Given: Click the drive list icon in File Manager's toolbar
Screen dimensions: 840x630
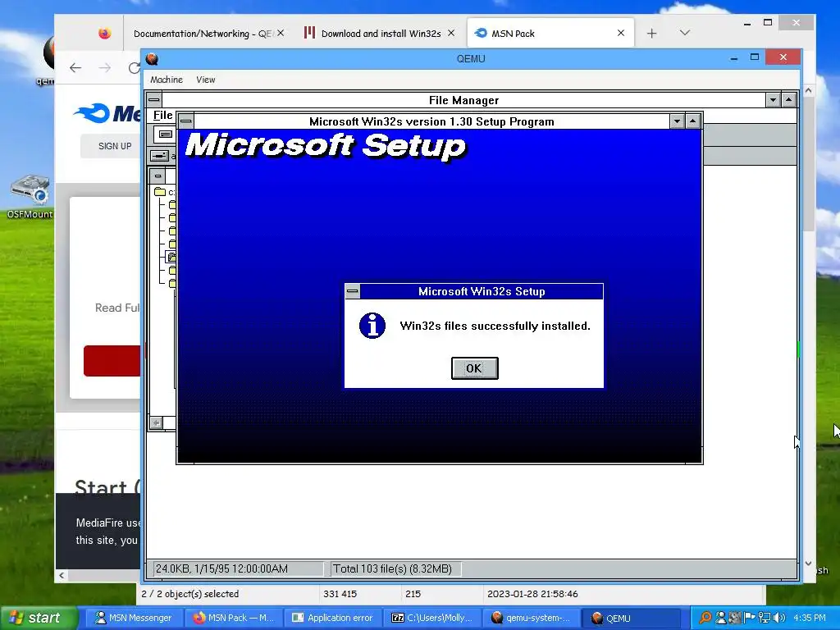Looking at the screenshot, I should 166,134.
